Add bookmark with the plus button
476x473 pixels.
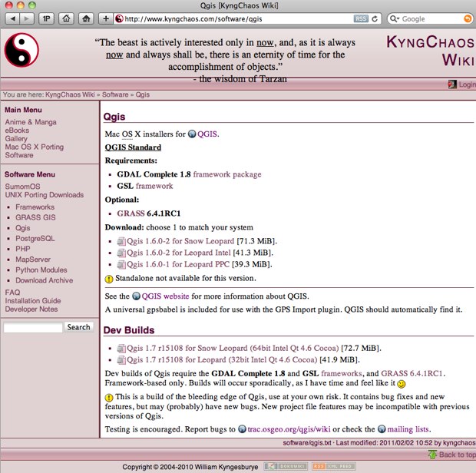(106, 19)
